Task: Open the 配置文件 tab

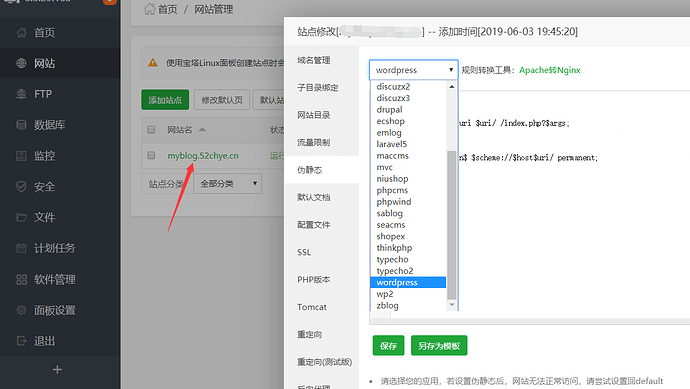Action: [x=313, y=224]
